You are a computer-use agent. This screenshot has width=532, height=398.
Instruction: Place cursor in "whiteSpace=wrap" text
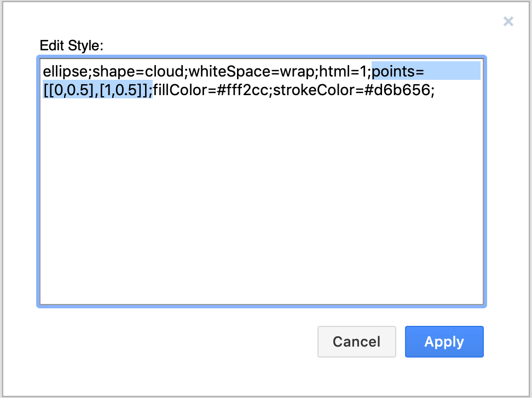pos(251,72)
